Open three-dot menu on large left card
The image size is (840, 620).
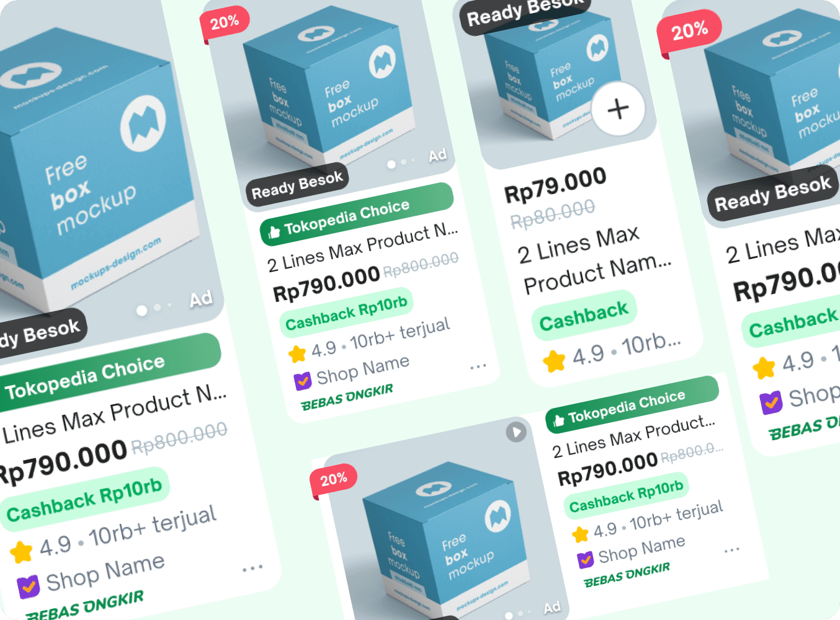(x=252, y=568)
